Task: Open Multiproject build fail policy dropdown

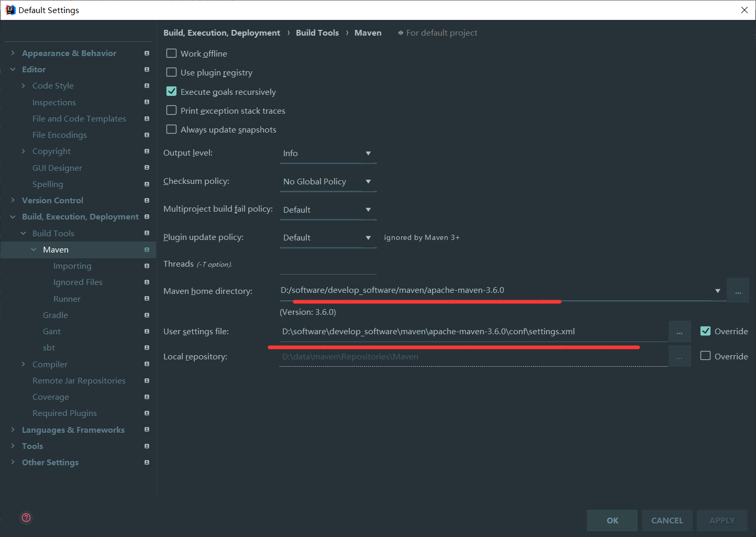Action: [x=328, y=210]
